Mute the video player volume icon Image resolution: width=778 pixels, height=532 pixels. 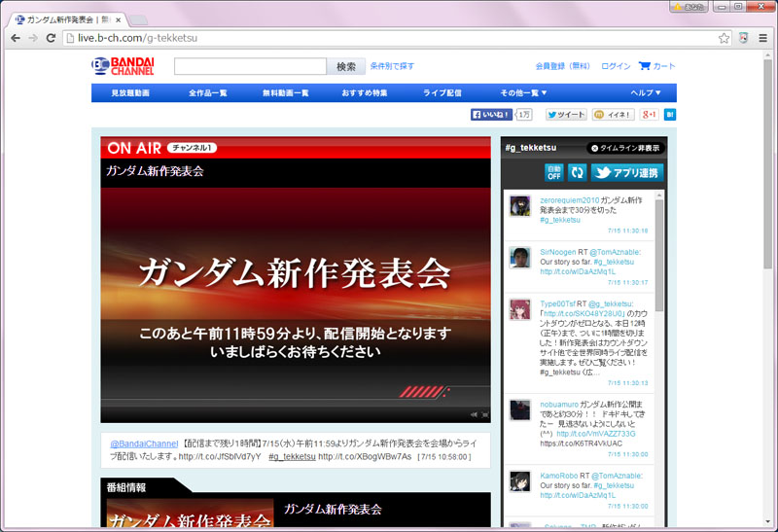click(475, 414)
